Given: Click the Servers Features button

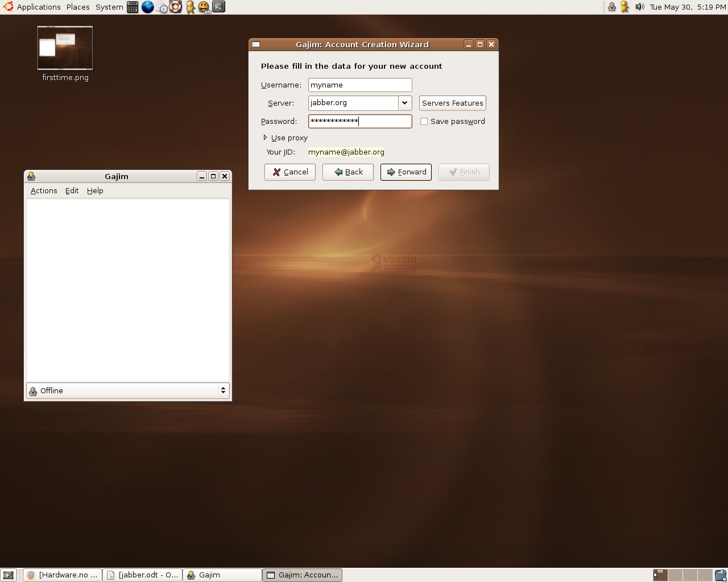Looking at the screenshot, I should [x=453, y=103].
